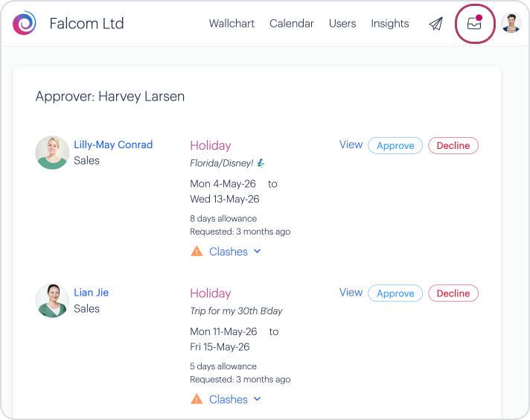Open the Calendar menu item
Screen dimensions: 530x420
point(292,24)
